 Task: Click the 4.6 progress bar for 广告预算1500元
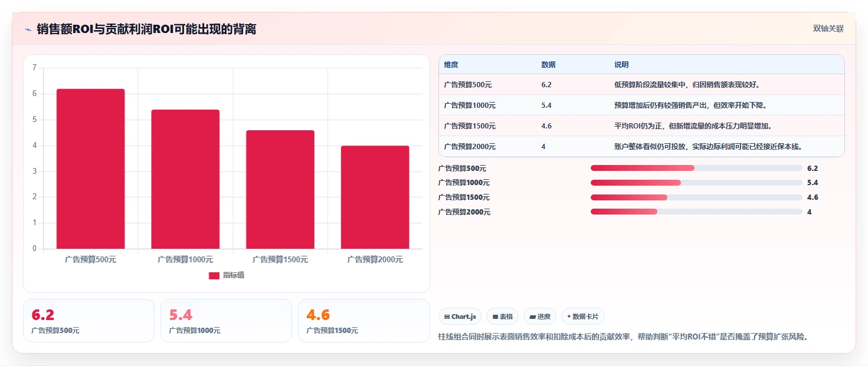696,197
